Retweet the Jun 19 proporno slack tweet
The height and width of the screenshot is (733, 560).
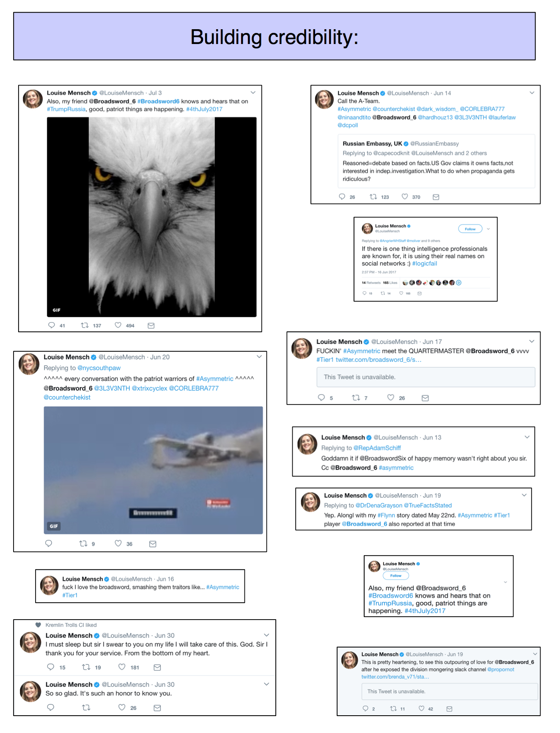click(x=393, y=708)
